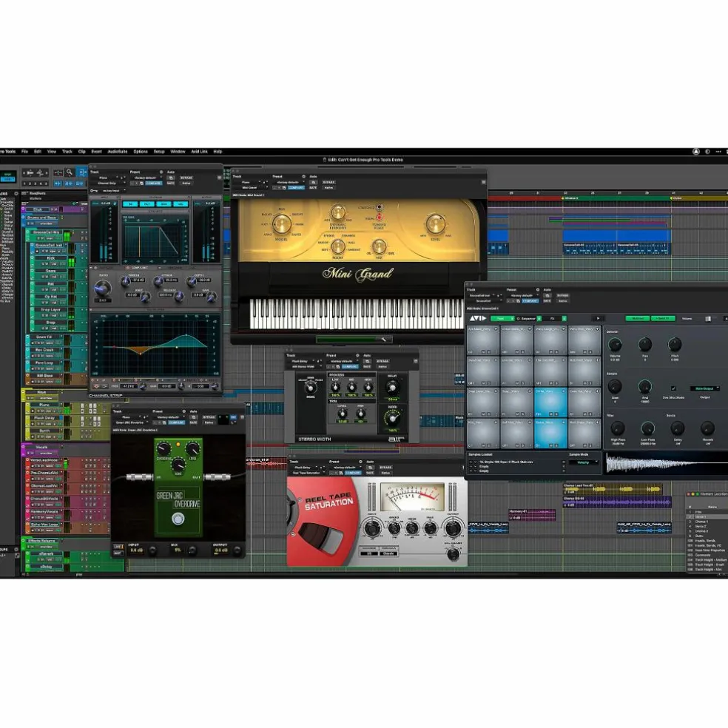Click the Mini Grand wrench settings icon

383,340
